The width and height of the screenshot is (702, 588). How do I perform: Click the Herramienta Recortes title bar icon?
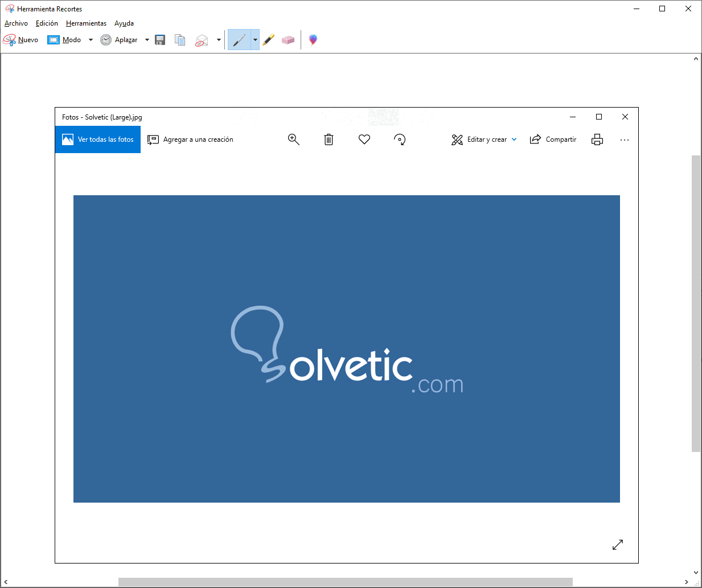point(10,9)
